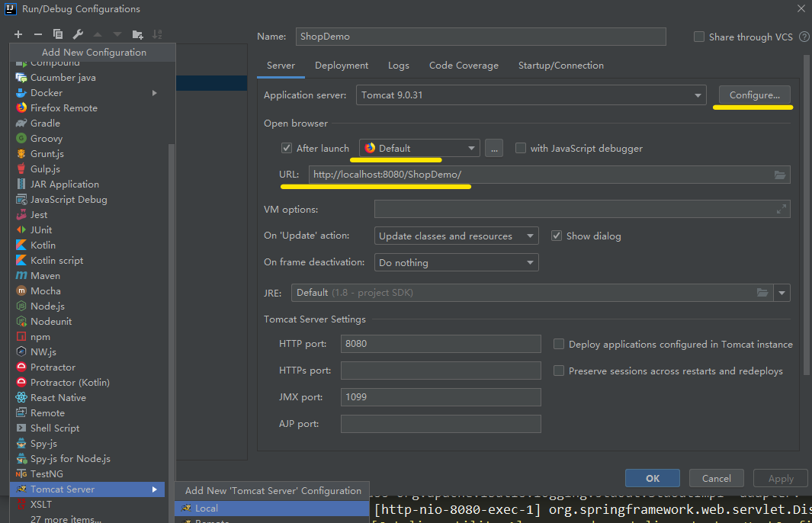Click the help icon beside Share through VCS
The height and width of the screenshot is (523, 812).
[804, 37]
